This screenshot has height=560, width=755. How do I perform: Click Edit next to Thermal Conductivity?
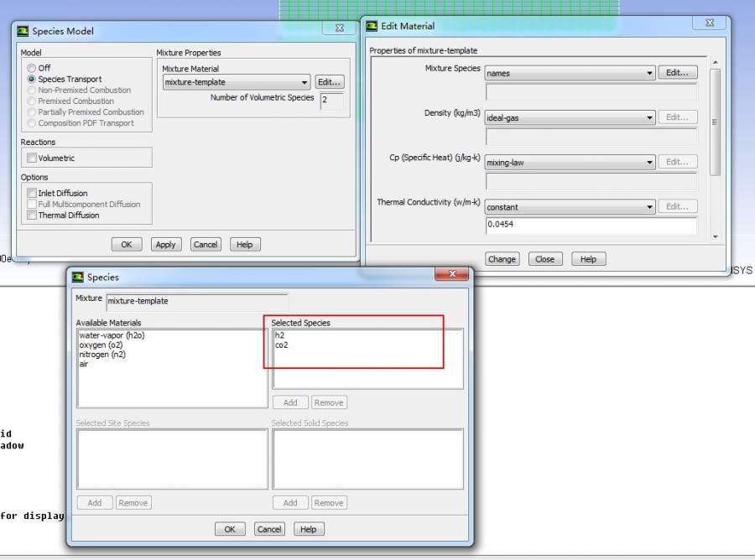tap(678, 207)
